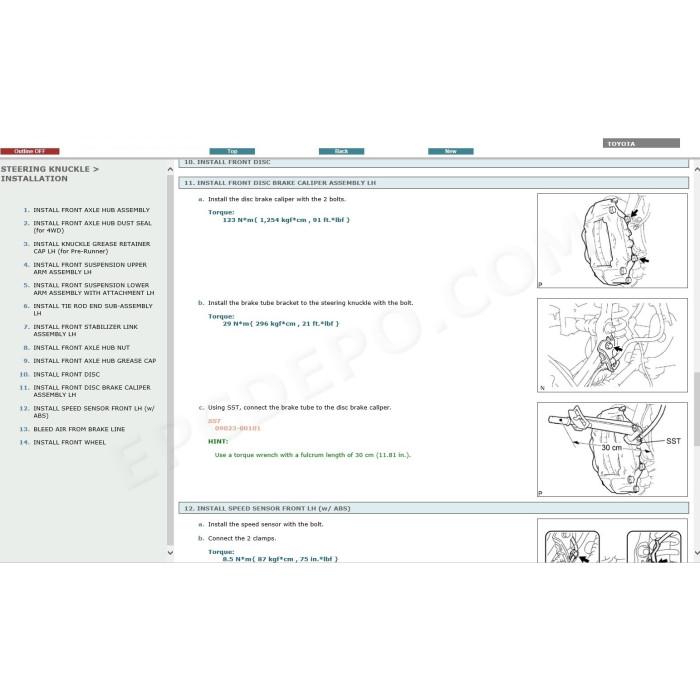Click the main content scroll down arrow
The image size is (700, 700).
[x=696, y=553]
